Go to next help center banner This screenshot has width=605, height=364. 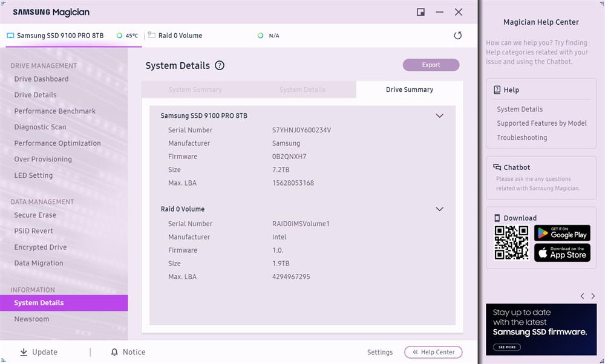pyautogui.click(x=593, y=296)
